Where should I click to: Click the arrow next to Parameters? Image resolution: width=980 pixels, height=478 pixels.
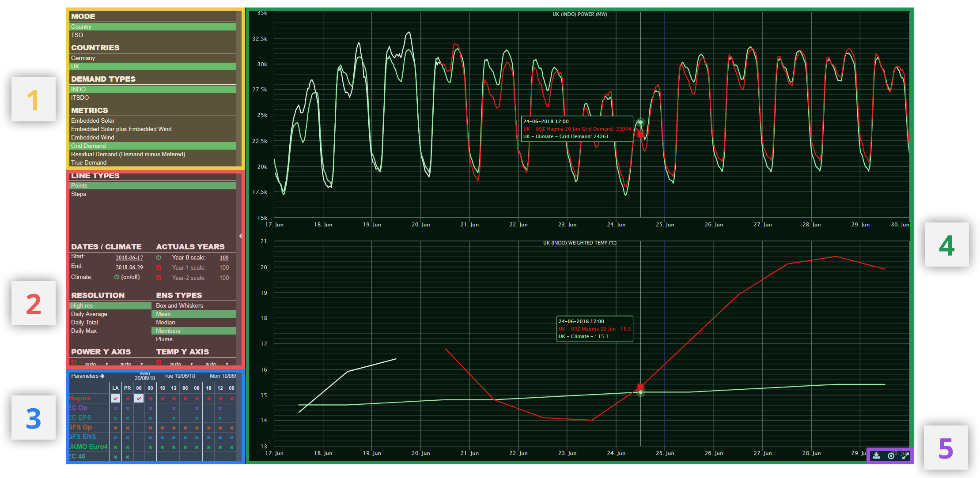tap(102, 376)
